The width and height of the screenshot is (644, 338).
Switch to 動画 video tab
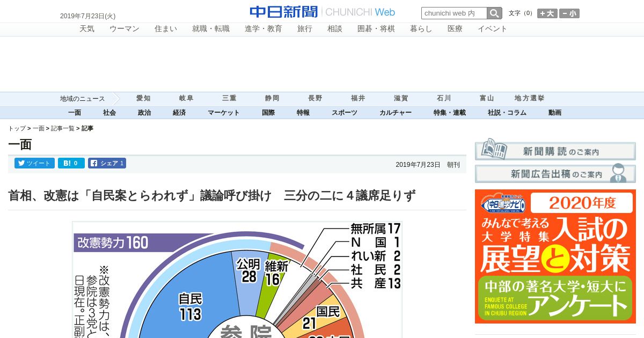(555, 113)
